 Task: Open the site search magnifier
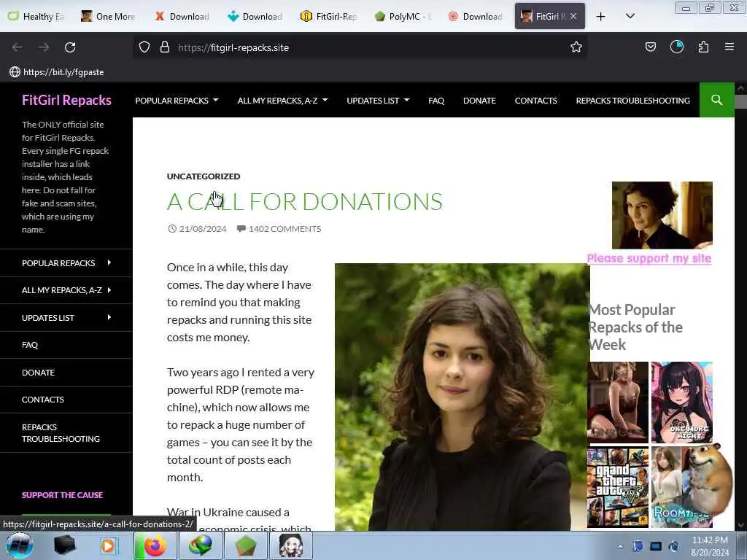click(716, 100)
